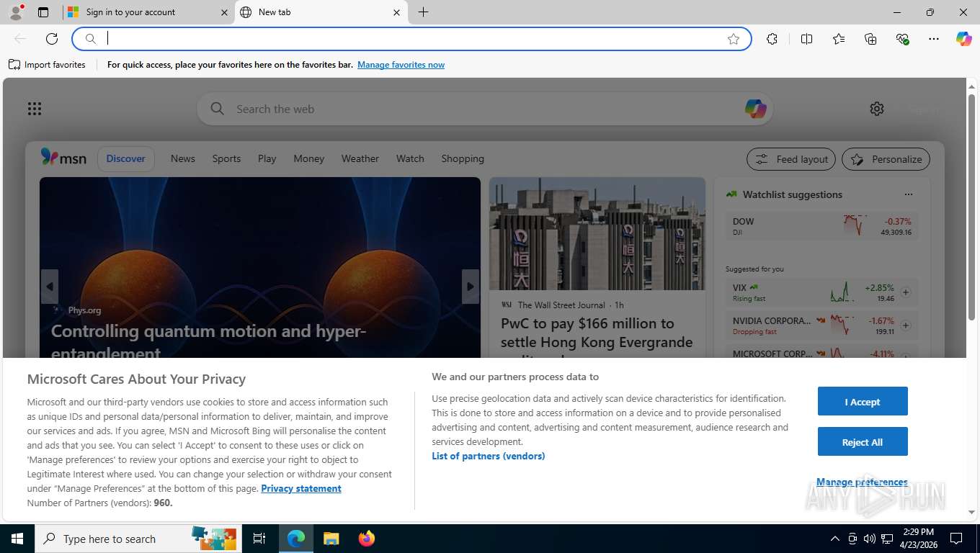Open Settings and more ellipsis menu
This screenshot has width=980, height=553.
tap(934, 39)
